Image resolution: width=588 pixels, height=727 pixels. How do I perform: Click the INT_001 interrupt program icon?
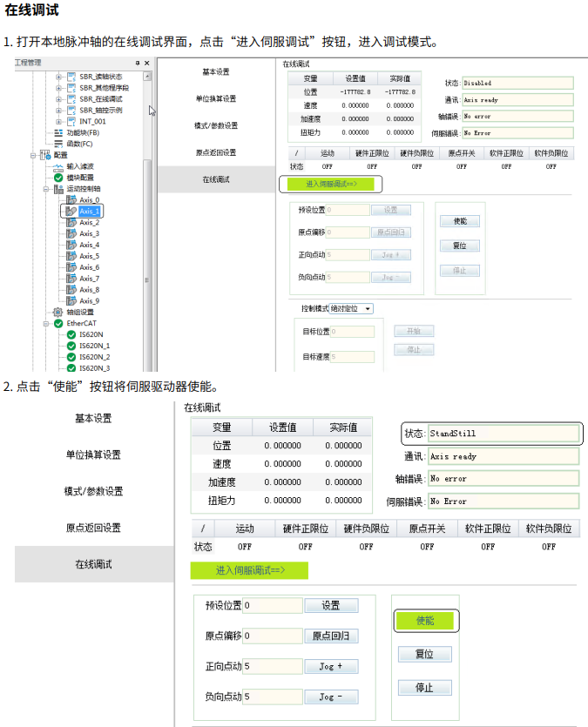71,122
